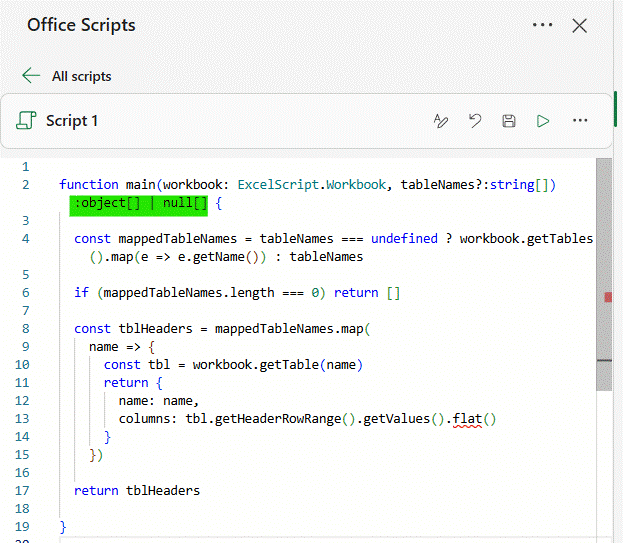Click the highlighted ':object[] | null[]' return type
Screen dimensions: 623x543
click(138, 206)
